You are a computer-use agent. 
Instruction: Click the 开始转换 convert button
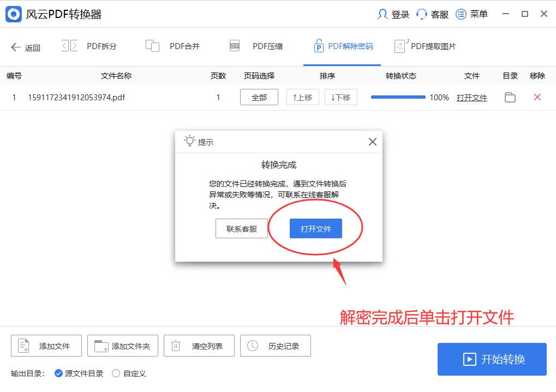tap(491, 359)
